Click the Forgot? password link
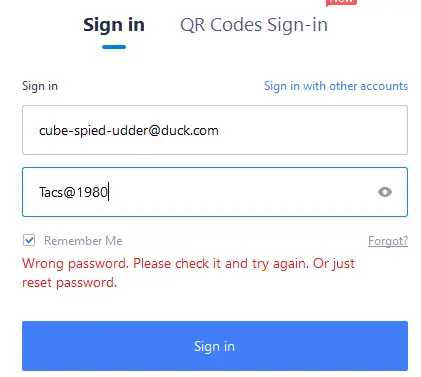This screenshot has height=377, width=421. click(388, 241)
